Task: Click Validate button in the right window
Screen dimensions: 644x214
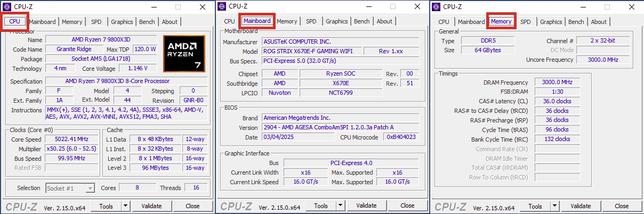Action: [581, 206]
